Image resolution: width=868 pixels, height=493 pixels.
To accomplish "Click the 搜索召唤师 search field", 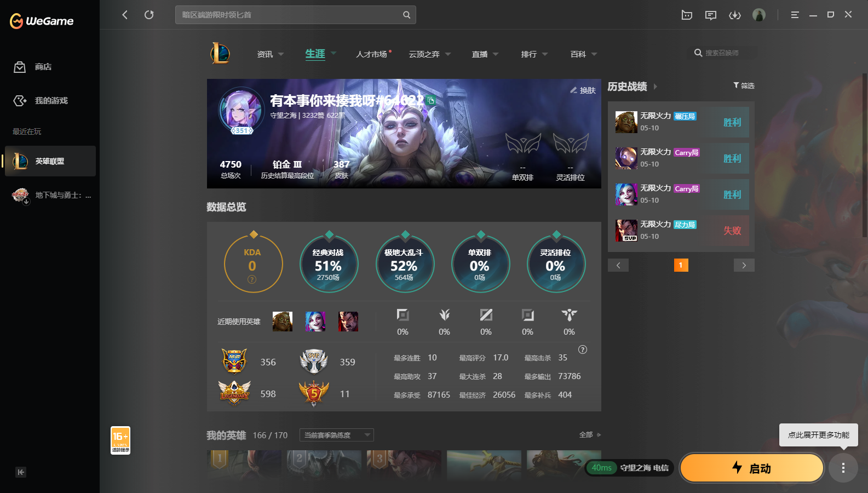I will (x=722, y=53).
